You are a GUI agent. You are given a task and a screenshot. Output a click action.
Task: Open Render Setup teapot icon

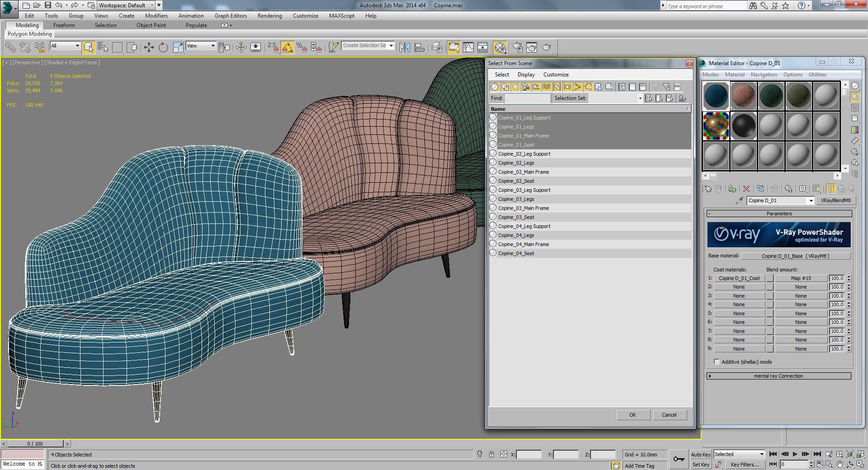pyautogui.click(x=518, y=47)
